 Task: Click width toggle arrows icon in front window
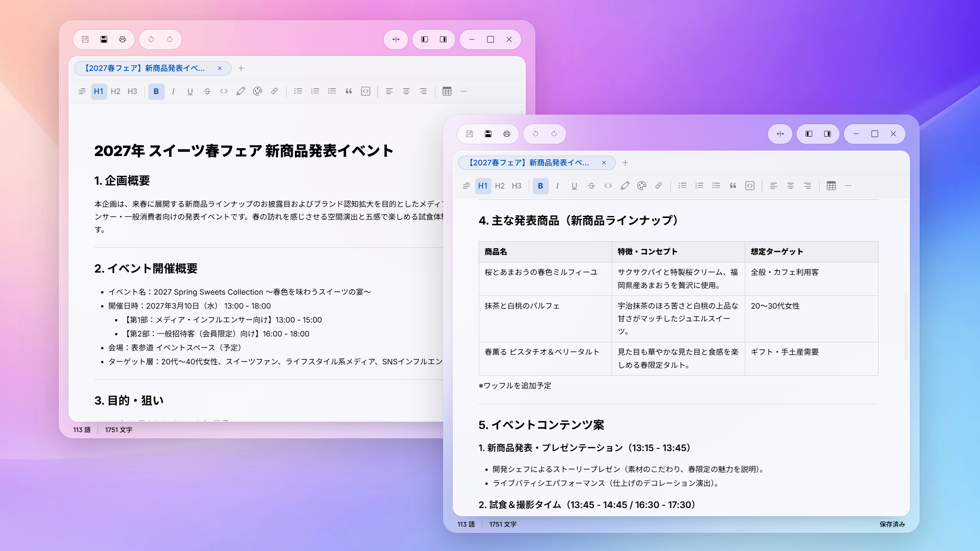(780, 134)
